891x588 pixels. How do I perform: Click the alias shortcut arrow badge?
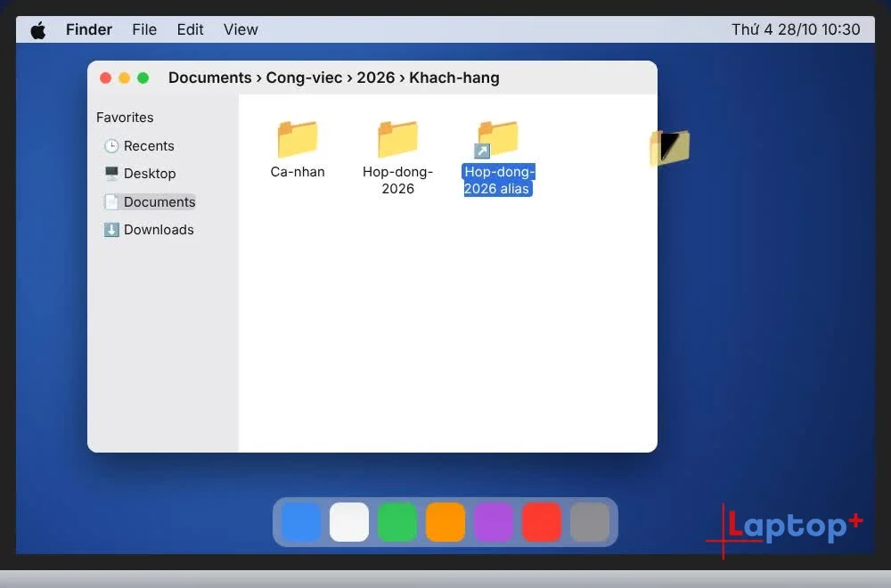tap(482, 151)
